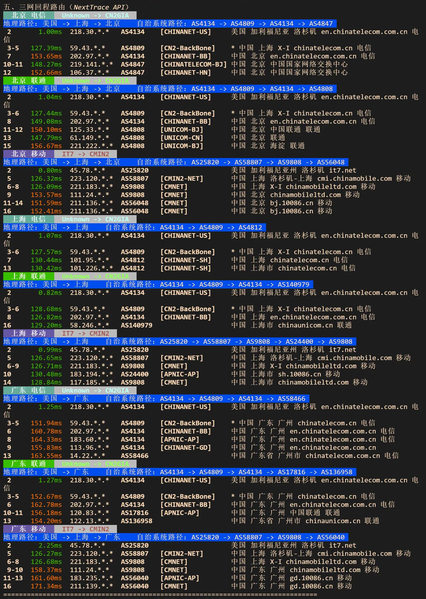Click IP address 61.149.*.*
This screenshot has height=599, width=426.
(89, 138)
